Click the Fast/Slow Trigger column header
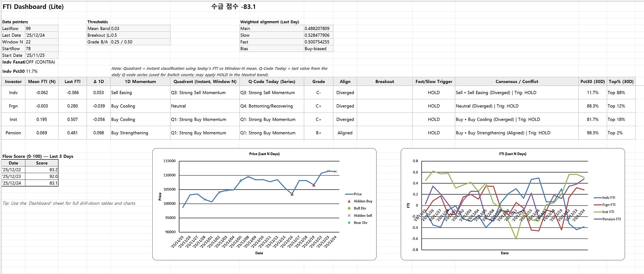The image size is (644, 274). (434, 81)
